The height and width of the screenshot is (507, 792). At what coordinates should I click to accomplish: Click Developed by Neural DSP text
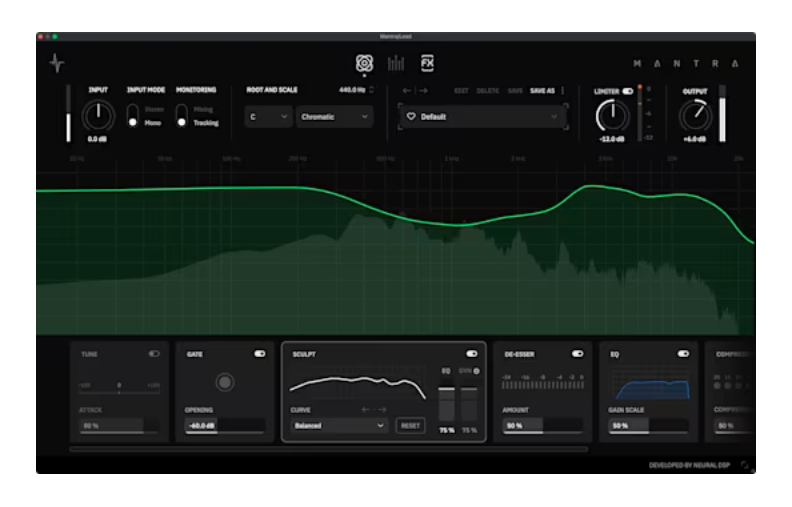coord(689,465)
